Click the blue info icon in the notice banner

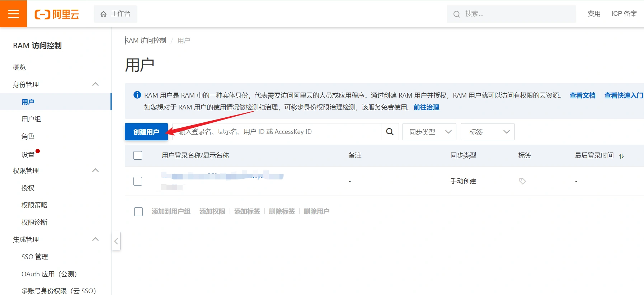(137, 95)
